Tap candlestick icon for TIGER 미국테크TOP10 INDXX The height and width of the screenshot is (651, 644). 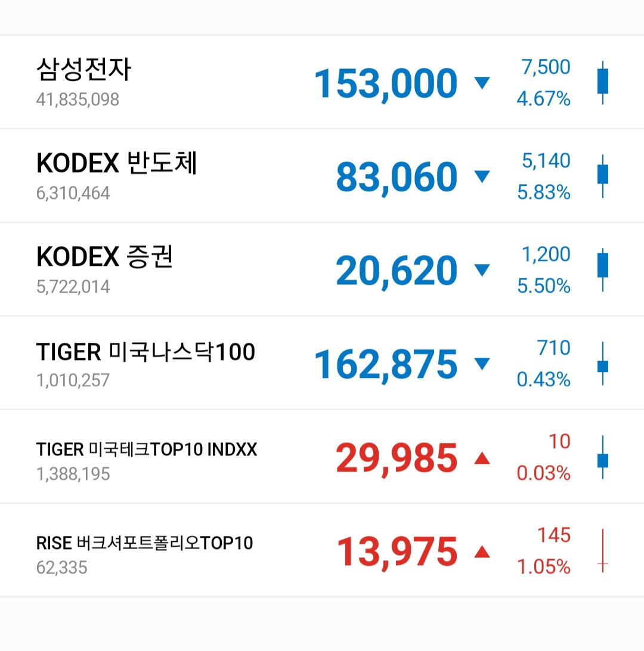(x=603, y=457)
